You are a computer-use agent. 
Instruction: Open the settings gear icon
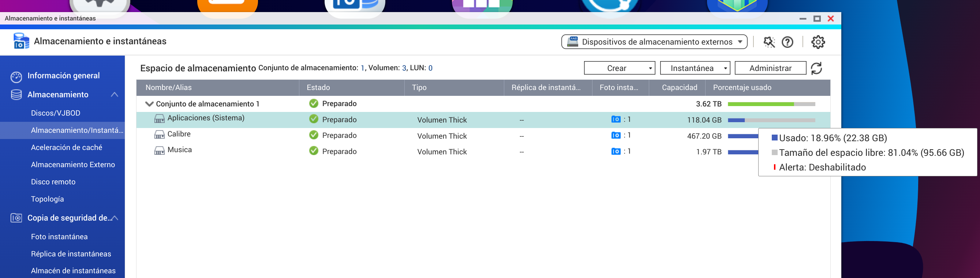click(x=818, y=42)
